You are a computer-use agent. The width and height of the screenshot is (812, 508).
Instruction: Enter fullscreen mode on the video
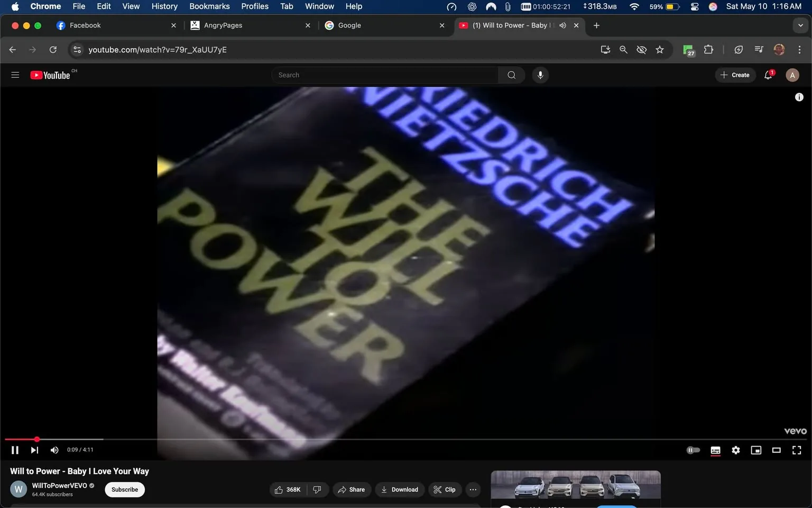[796, 450]
